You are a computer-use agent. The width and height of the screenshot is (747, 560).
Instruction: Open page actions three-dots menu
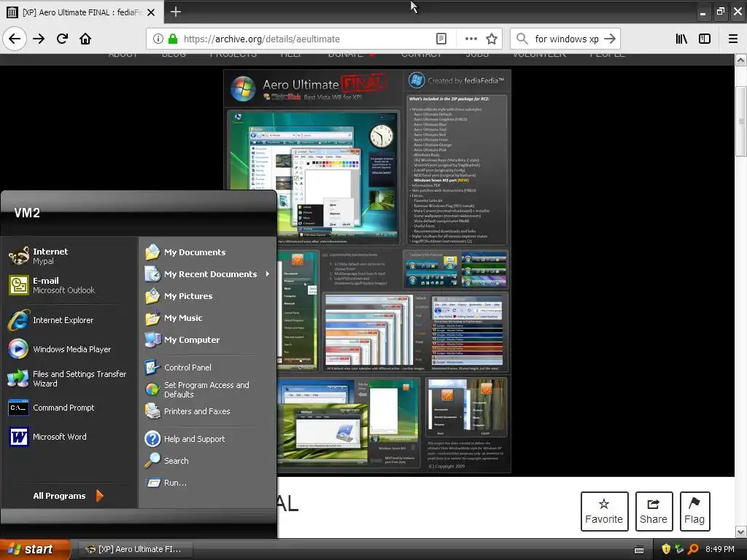pyautogui.click(x=471, y=39)
